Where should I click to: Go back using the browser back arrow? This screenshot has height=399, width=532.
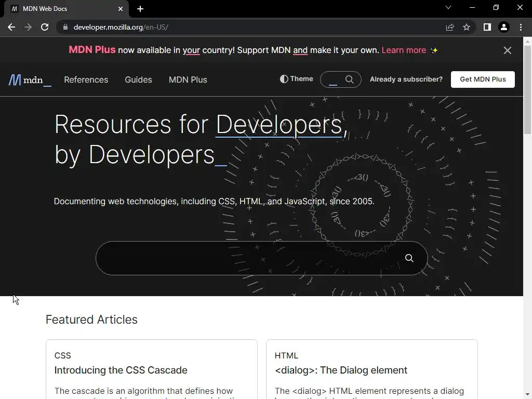pos(11,27)
